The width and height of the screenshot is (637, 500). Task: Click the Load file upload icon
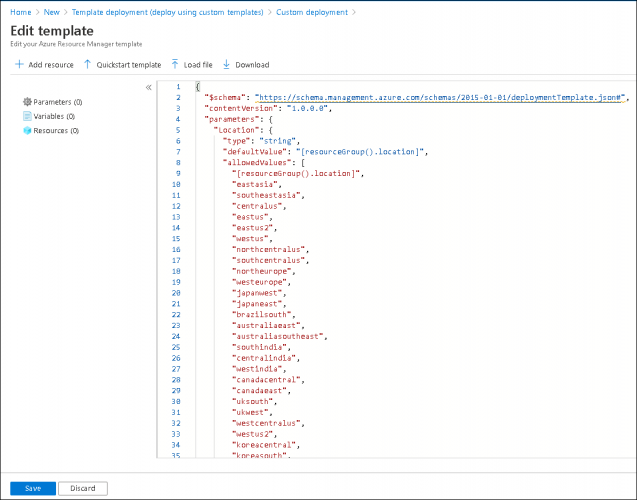[176, 65]
